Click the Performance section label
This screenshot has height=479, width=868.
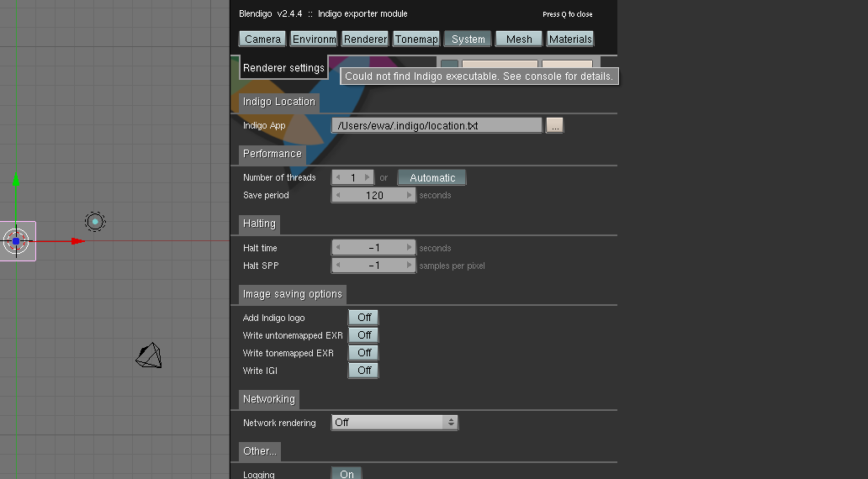click(273, 154)
